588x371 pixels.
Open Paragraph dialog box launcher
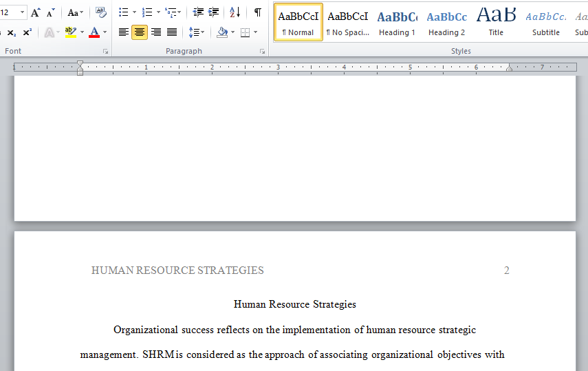pos(262,52)
